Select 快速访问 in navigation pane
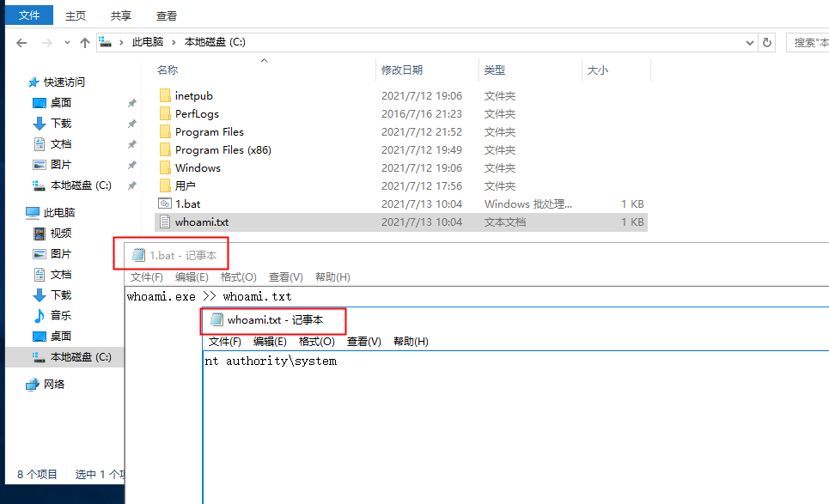The image size is (829, 504). tap(64, 82)
